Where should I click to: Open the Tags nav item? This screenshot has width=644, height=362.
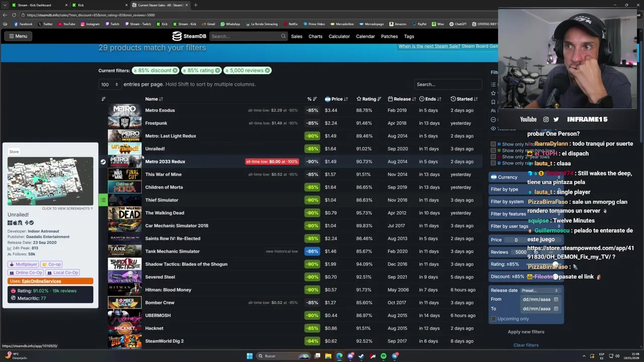[409, 36]
